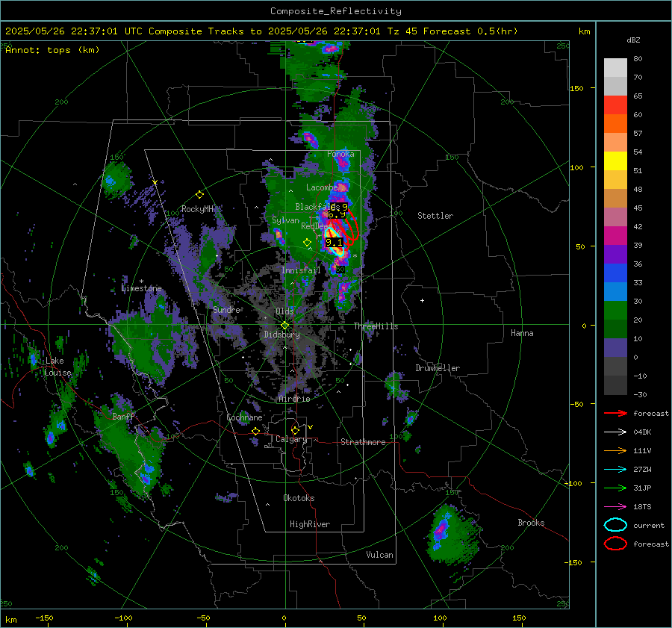Click the Forecast 0.5(hr) header text
The height and width of the screenshot is (628, 672).
470,31
